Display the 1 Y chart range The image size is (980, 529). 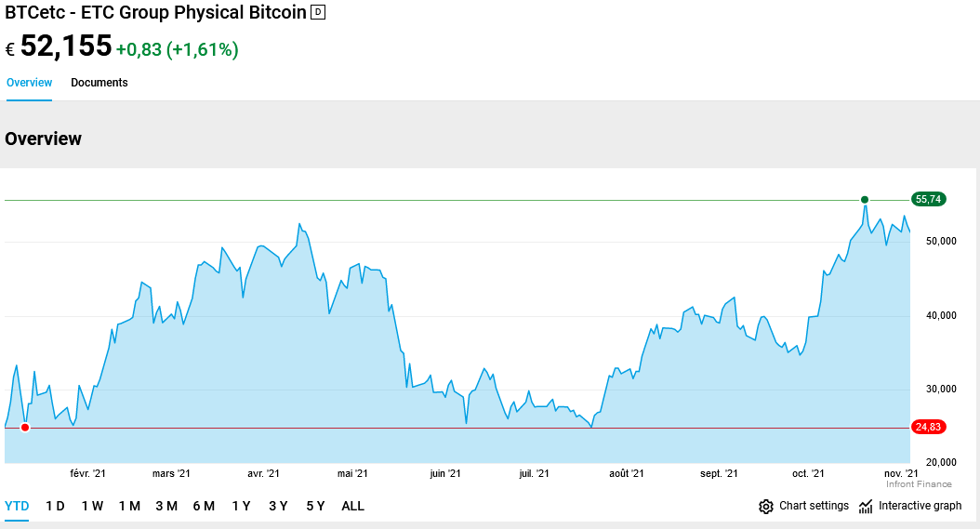pyautogui.click(x=241, y=507)
